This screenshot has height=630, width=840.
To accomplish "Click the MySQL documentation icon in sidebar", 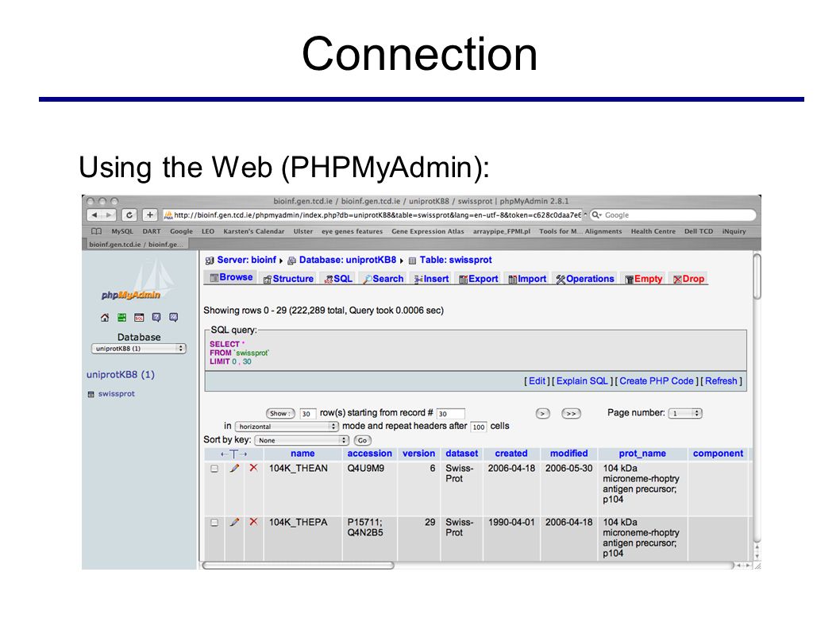I will 174,318.
